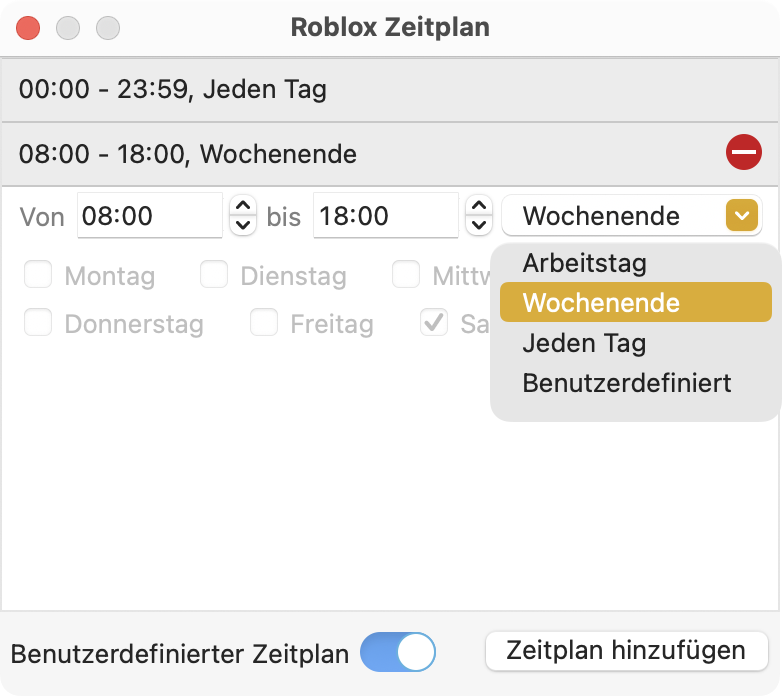Select the 00:00 - 23:59 Jeden Tag row
Image resolution: width=782 pixels, height=696 pixels.
coord(390,90)
